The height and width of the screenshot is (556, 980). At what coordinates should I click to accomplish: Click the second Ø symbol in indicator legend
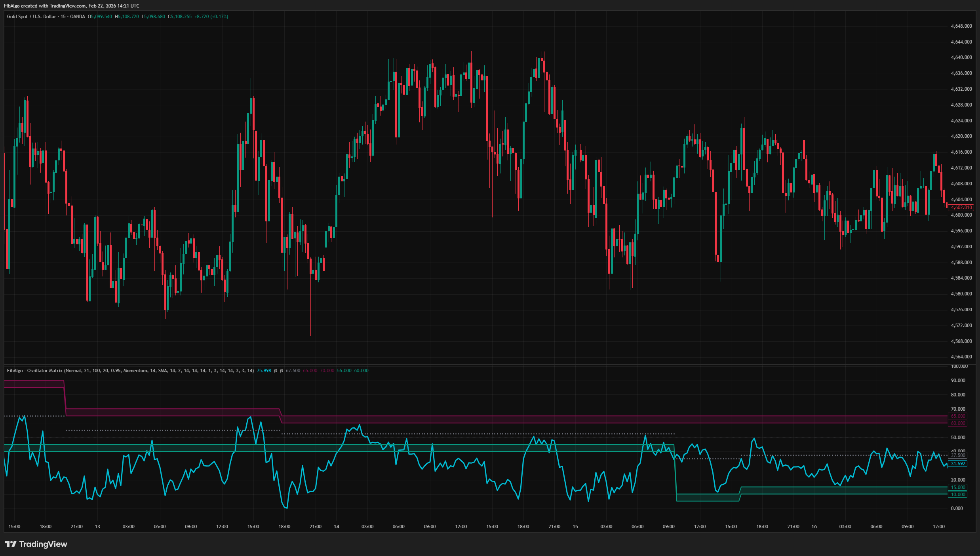tap(282, 371)
